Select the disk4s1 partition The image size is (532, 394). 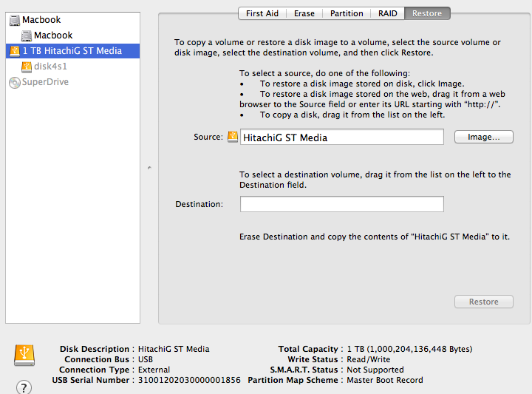pos(72,67)
